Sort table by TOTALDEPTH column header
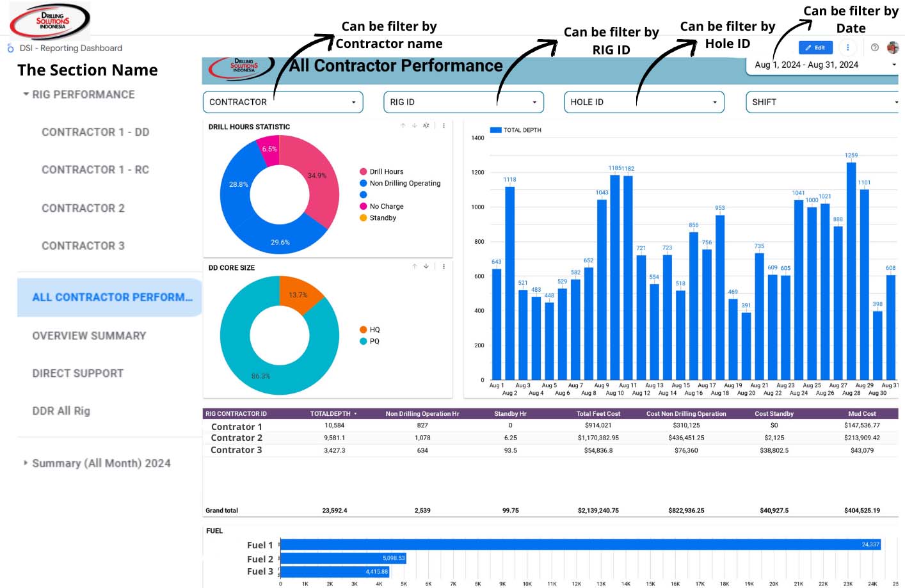 (x=331, y=414)
